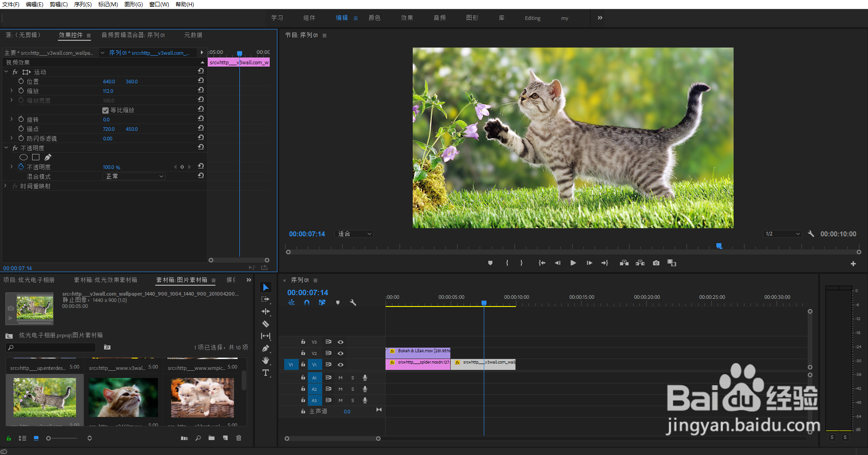Screen dimensions: 868x455
Task: Open the 窗口(W) menu
Action: point(159,5)
